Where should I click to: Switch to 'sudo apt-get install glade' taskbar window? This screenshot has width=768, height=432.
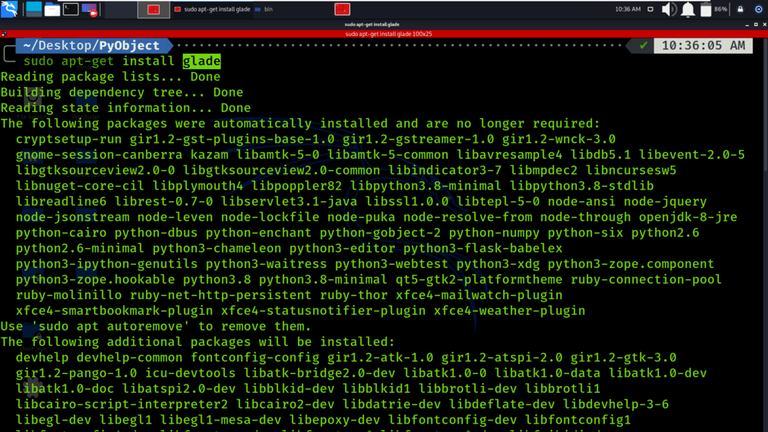[x=212, y=9]
